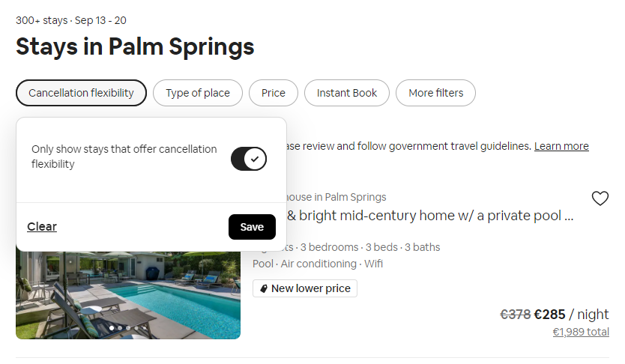
Task: Save listing to wishlist with heart icon
Action: pyautogui.click(x=600, y=198)
